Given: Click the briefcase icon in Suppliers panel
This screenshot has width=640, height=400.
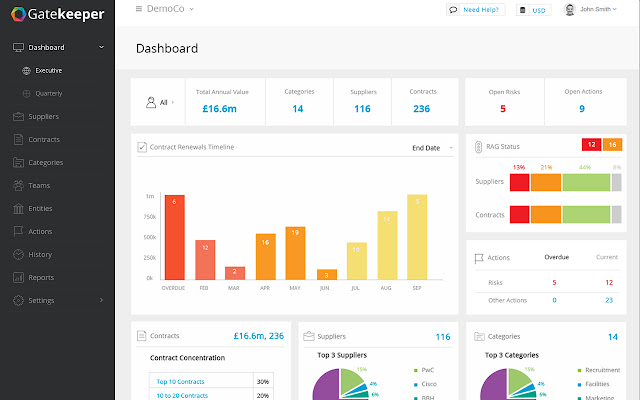Looking at the screenshot, I should [x=309, y=336].
